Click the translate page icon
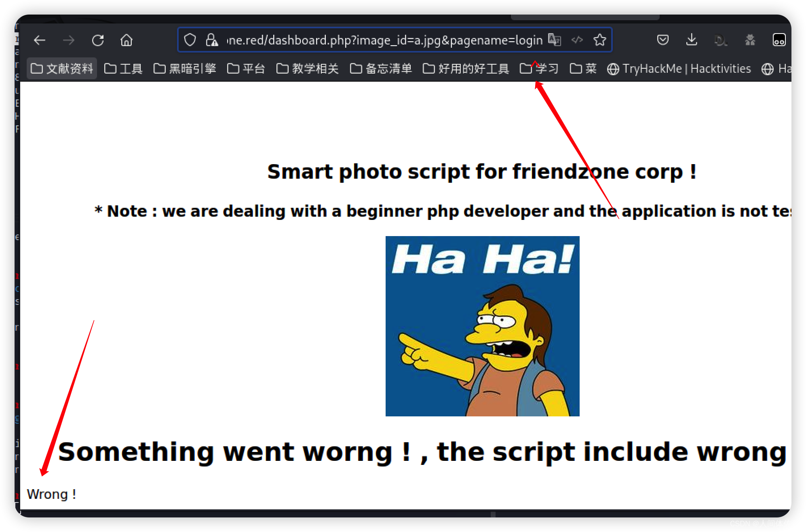806x532 pixels. tap(555, 40)
